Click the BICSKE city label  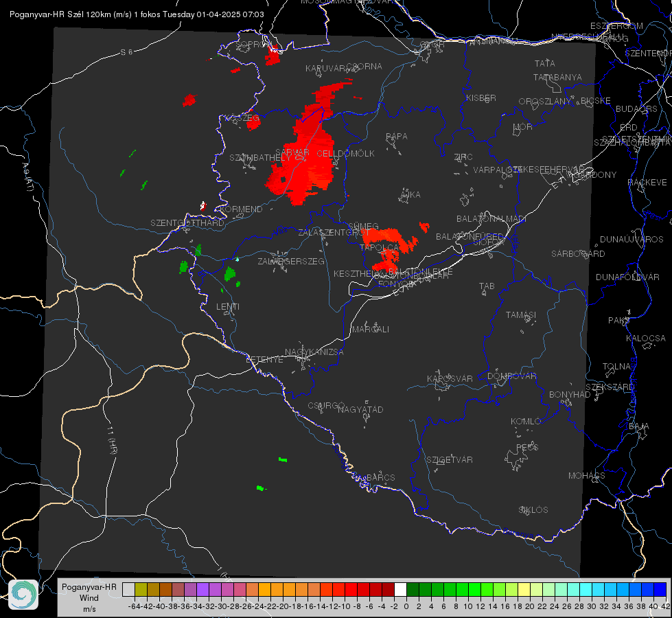coord(595,100)
